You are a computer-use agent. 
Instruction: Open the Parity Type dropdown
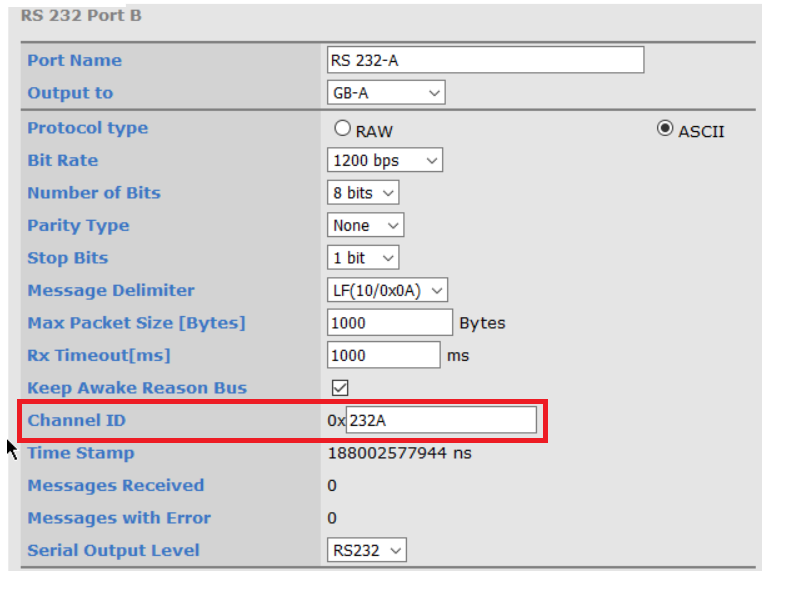coord(365,225)
